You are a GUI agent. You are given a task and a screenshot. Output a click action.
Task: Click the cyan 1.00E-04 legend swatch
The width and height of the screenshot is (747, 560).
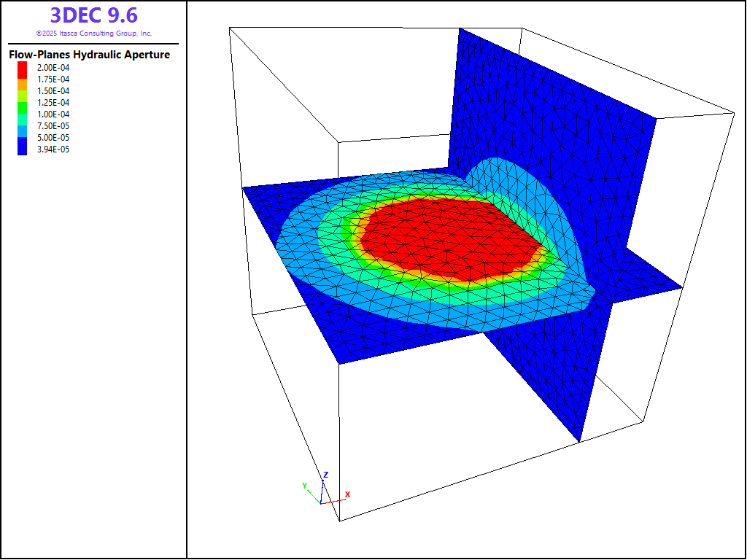(23, 114)
